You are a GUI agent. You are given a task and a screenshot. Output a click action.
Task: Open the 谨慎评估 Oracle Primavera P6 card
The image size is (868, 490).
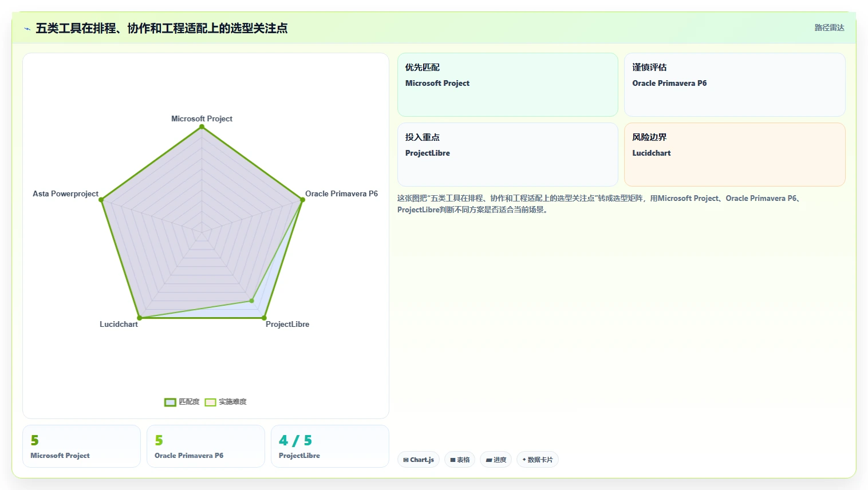click(x=735, y=85)
